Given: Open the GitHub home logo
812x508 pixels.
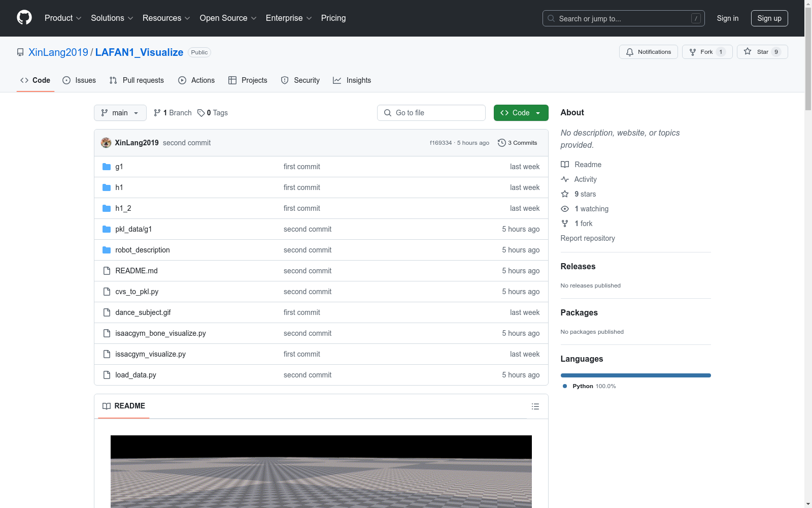Looking at the screenshot, I should coord(24,18).
